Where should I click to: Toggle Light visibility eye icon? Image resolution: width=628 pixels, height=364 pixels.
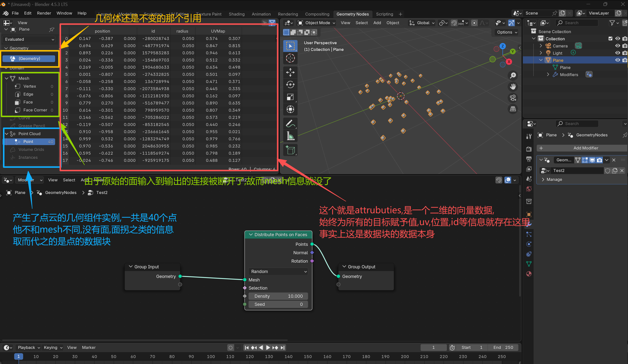pyautogui.click(x=618, y=53)
